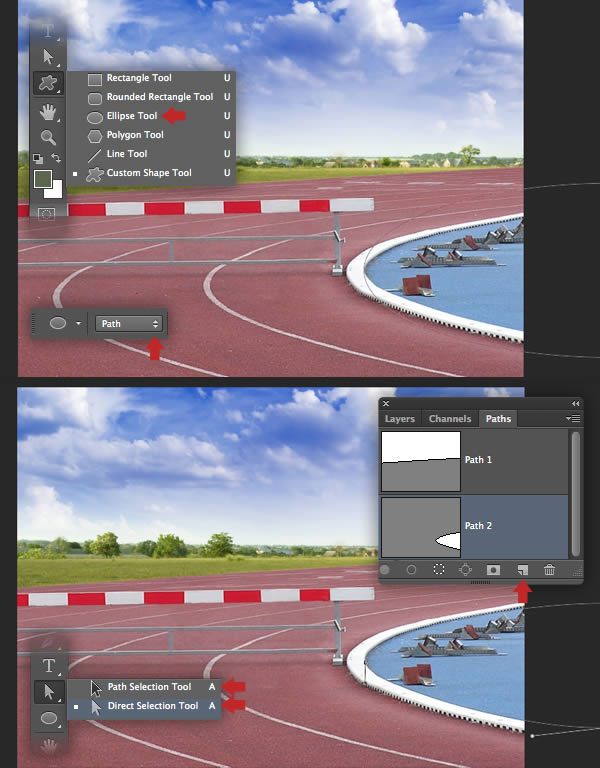Switch to the Layers tab
This screenshot has height=768, width=600.
tap(400, 419)
